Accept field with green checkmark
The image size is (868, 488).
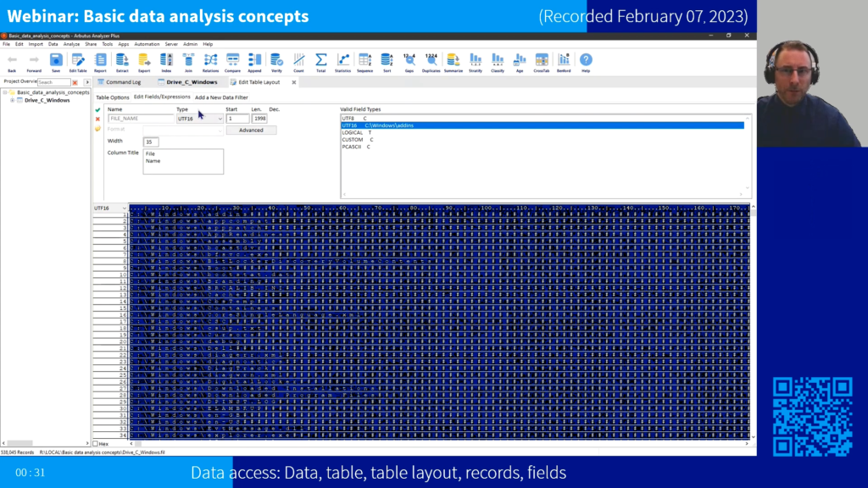point(98,110)
